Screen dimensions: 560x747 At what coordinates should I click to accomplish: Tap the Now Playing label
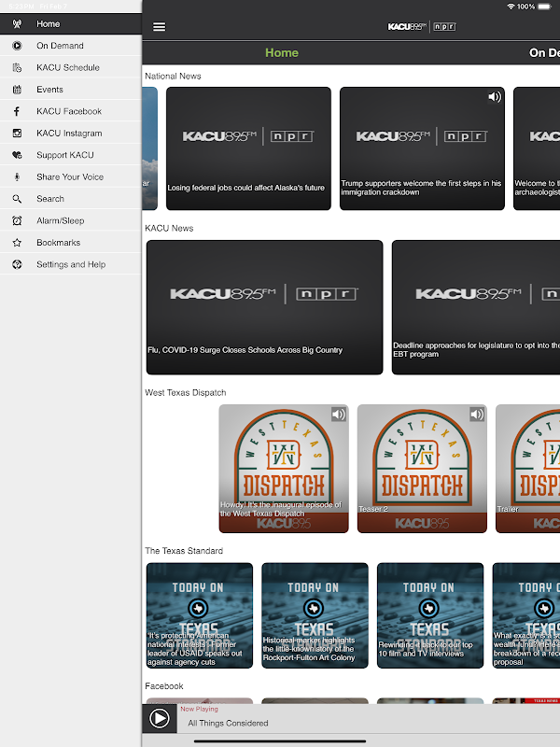(x=199, y=709)
